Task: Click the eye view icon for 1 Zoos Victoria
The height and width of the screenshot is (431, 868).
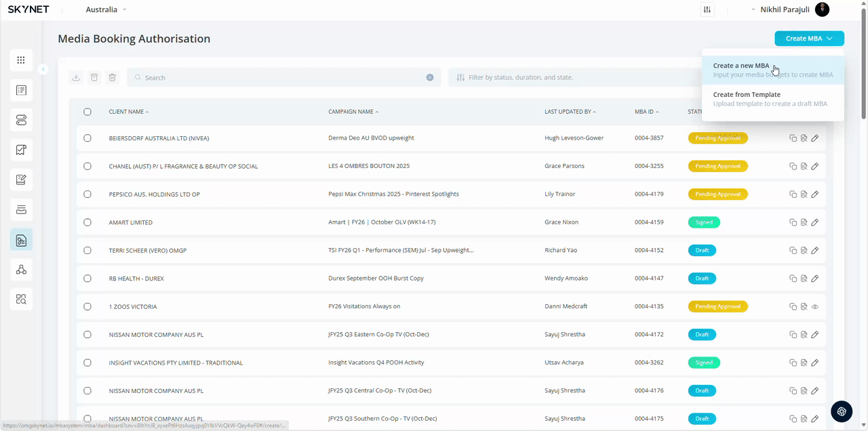Action: (815, 307)
